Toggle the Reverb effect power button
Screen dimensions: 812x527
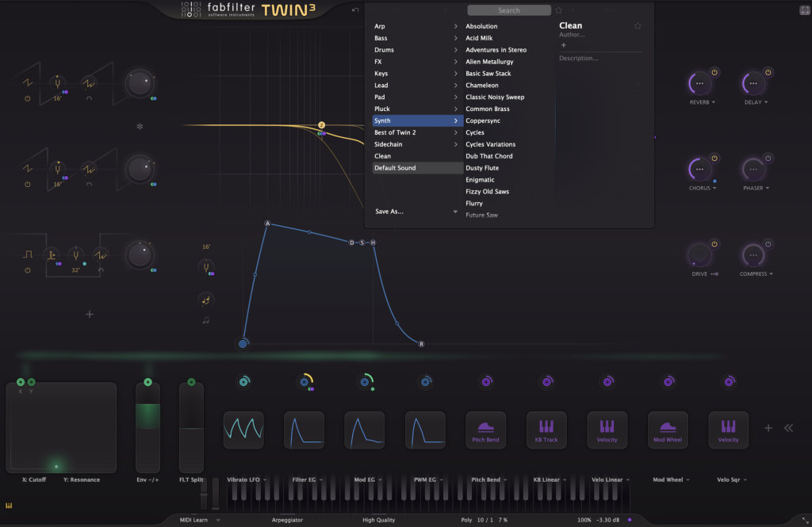click(x=714, y=72)
